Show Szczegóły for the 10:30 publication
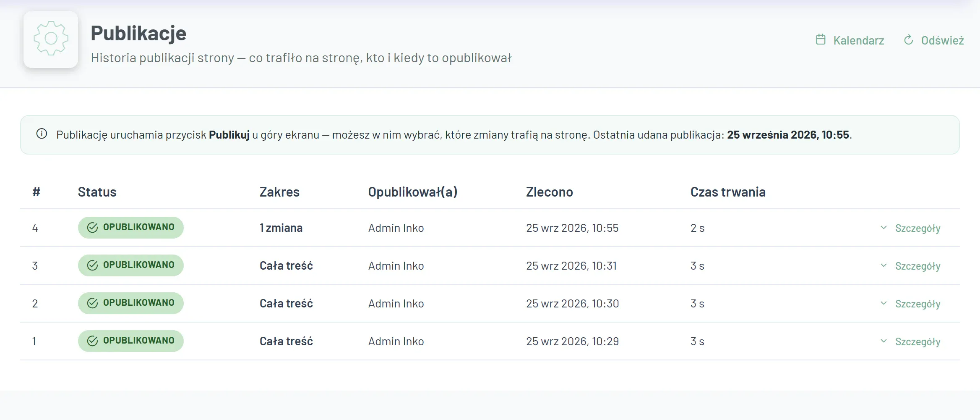This screenshot has width=980, height=420. coord(910,304)
